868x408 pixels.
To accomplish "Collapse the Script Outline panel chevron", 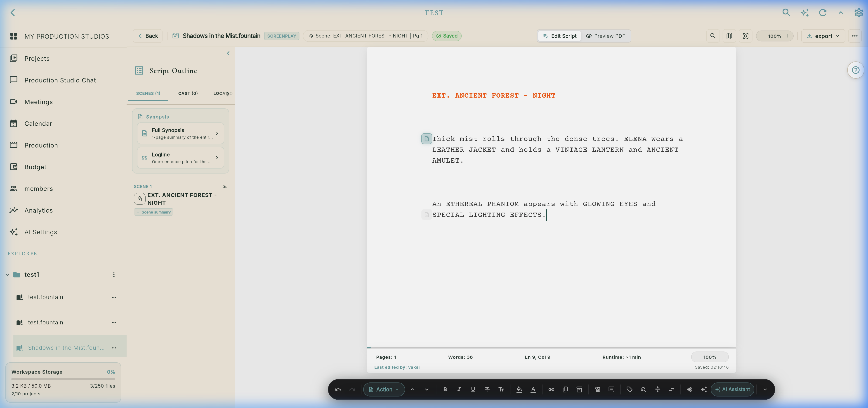I will [x=228, y=54].
